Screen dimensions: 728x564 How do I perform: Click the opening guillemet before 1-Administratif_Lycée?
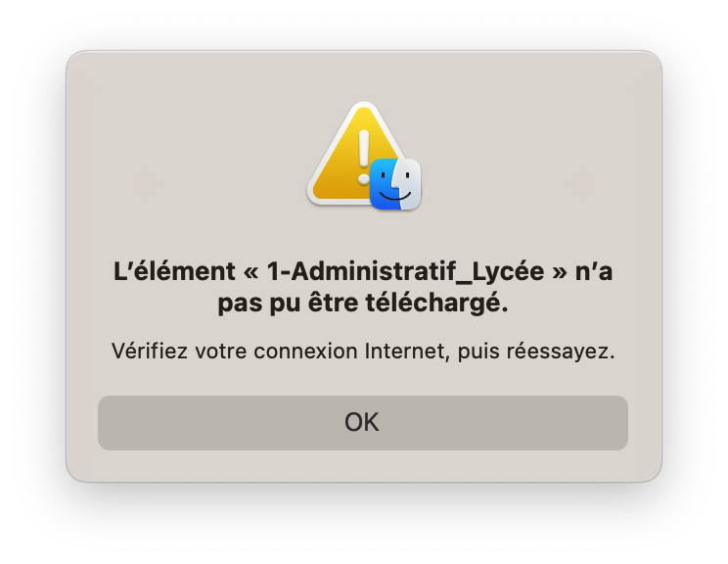click(251, 272)
